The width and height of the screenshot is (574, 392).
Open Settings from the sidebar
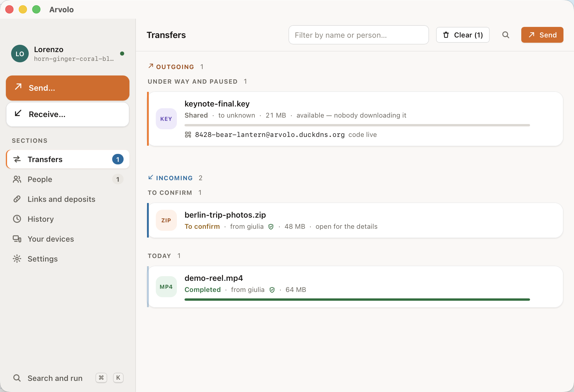tap(68, 259)
